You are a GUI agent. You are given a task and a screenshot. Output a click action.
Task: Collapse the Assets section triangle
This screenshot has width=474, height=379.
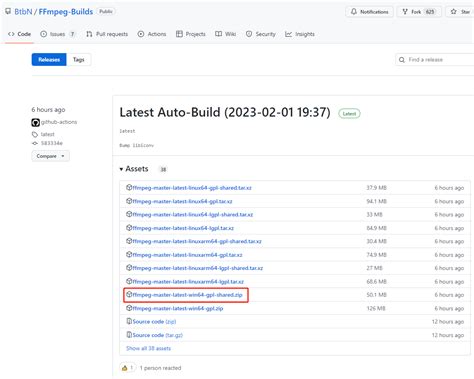[x=121, y=169]
